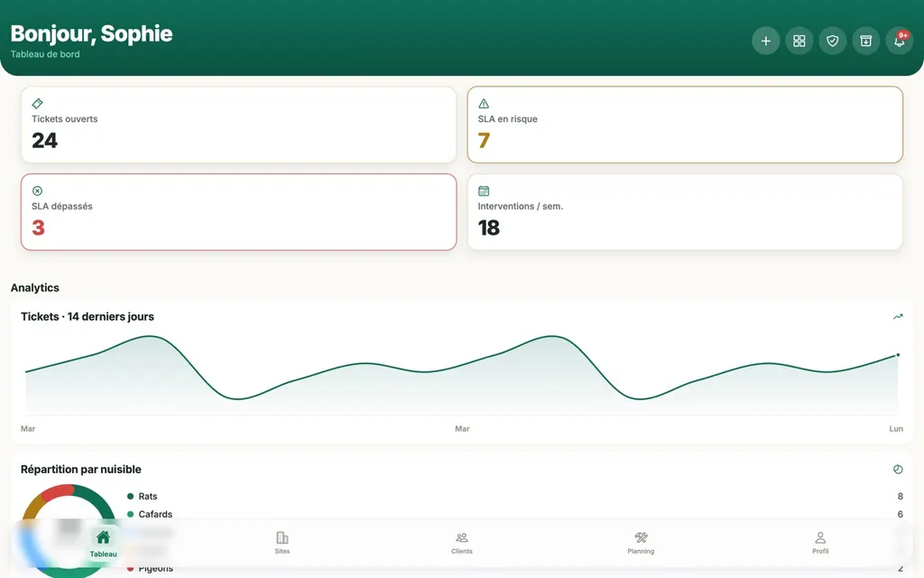
Task: Click the warning triangle on SLA en risque
Action: coord(484,104)
